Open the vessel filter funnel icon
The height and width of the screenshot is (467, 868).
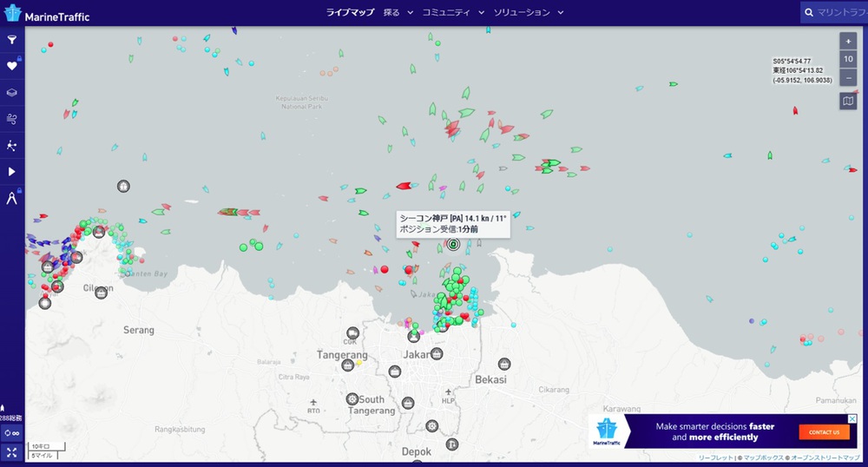[12, 40]
